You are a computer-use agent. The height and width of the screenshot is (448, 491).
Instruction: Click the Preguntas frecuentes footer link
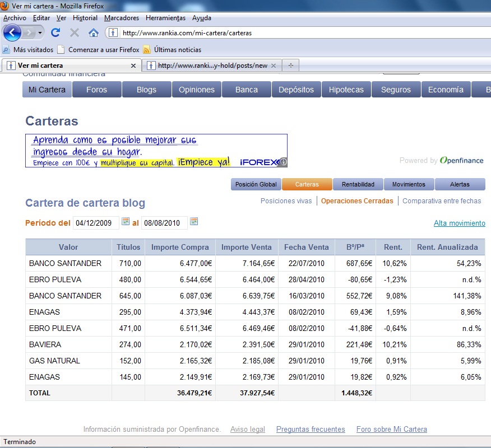point(311,430)
